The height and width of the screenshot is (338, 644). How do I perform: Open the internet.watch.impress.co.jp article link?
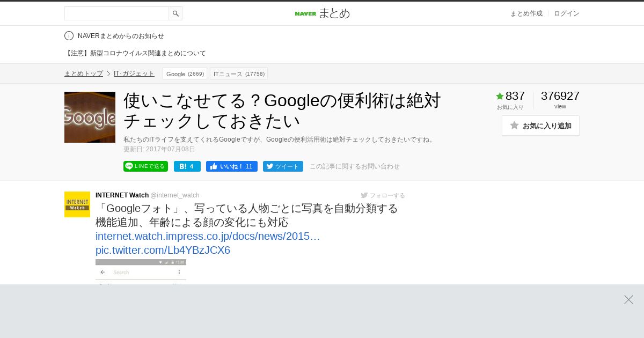click(208, 236)
